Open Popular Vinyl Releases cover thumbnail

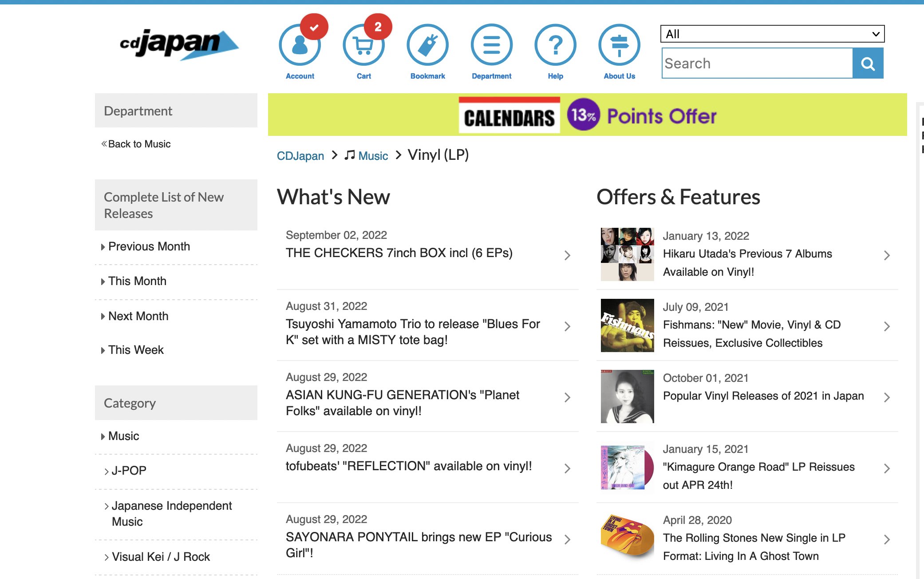tap(627, 397)
